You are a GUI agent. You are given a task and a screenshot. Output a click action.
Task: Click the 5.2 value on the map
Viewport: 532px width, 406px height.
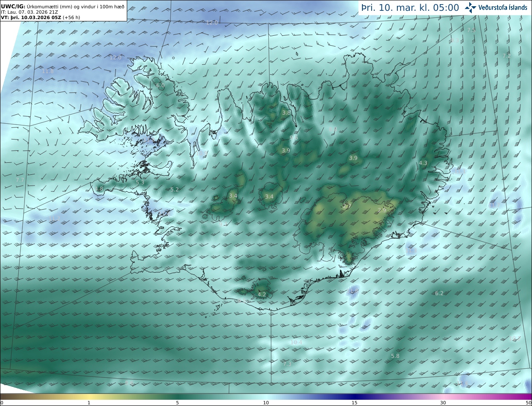click(x=175, y=189)
